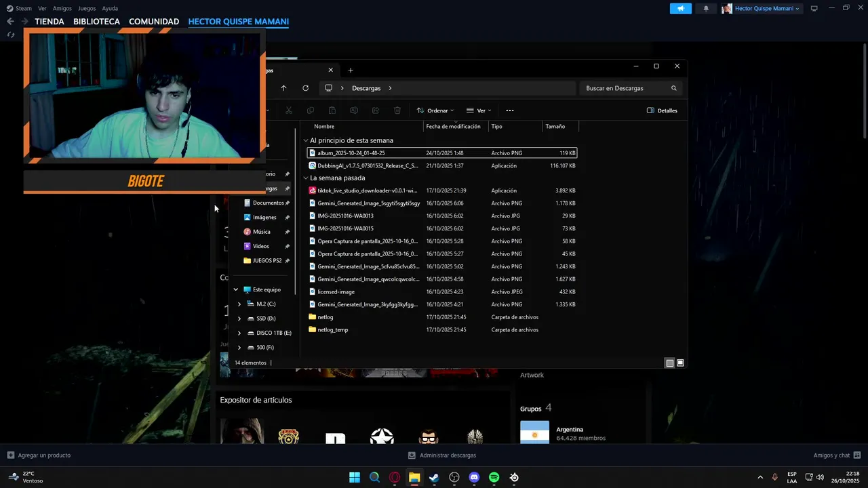Select the Música folder in navigation pane
The width and height of the screenshot is (868, 488).
pyautogui.click(x=262, y=232)
